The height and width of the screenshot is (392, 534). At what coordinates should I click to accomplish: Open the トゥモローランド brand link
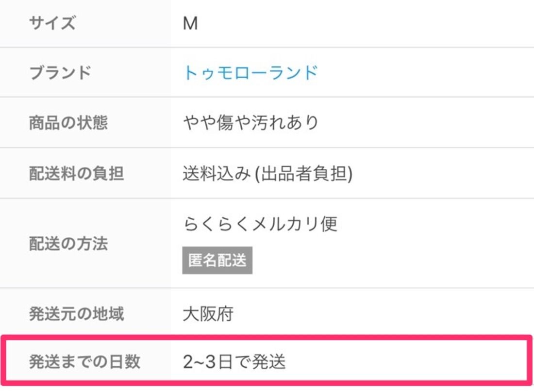250,73
